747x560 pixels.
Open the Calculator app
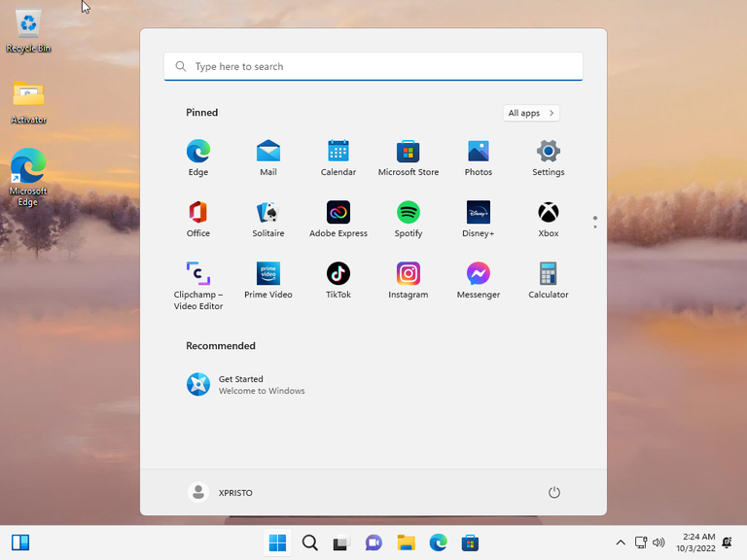click(x=549, y=280)
